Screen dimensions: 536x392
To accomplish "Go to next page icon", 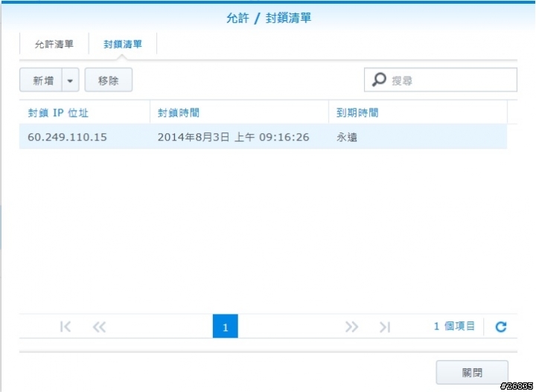I will pos(351,327).
